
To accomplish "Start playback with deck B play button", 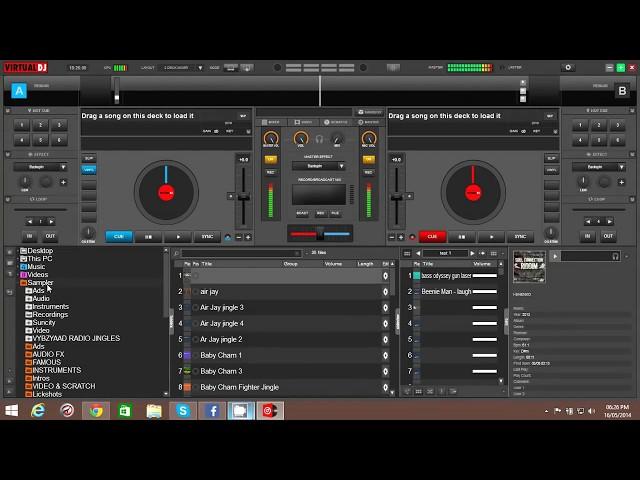I will (491, 237).
